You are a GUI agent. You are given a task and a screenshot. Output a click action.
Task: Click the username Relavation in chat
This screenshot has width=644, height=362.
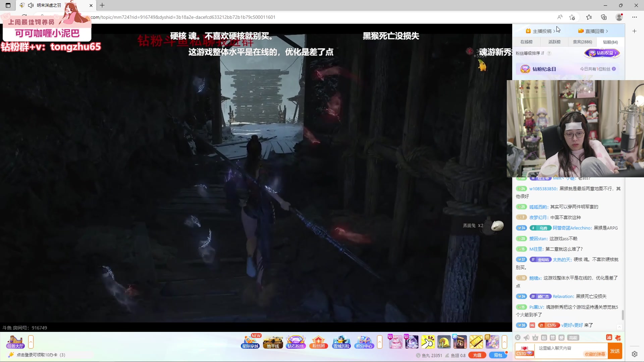point(563,296)
